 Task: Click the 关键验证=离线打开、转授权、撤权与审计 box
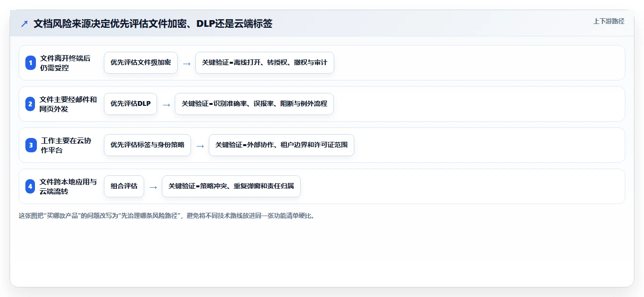coord(265,63)
